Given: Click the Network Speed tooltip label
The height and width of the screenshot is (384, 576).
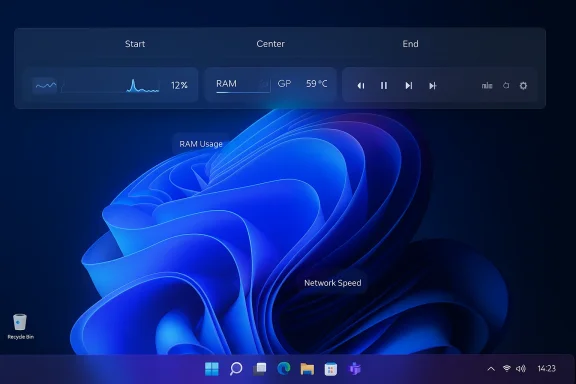Looking at the screenshot, I should 332,283.
